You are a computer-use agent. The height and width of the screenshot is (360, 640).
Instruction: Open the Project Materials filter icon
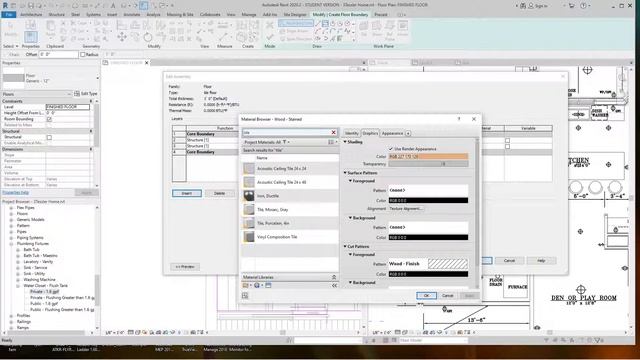point(284,142)
